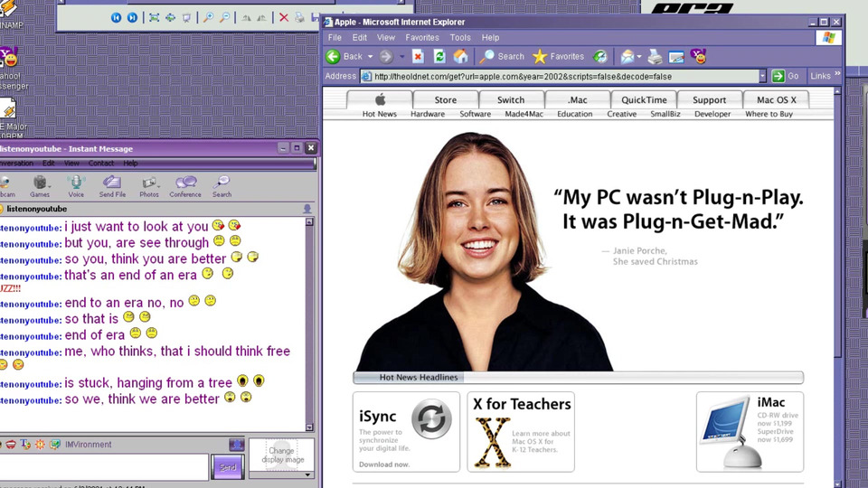Go to next image in picture viewer toolbar
868x488 pixels.
click(132, 18)
